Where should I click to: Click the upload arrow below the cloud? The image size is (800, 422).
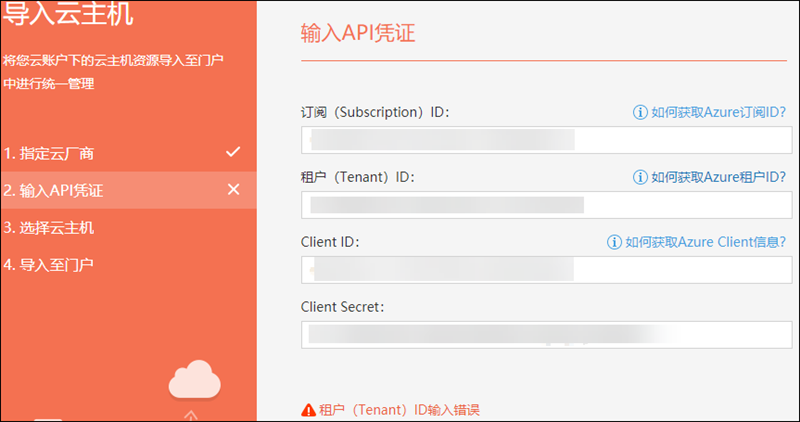[193, 415]
